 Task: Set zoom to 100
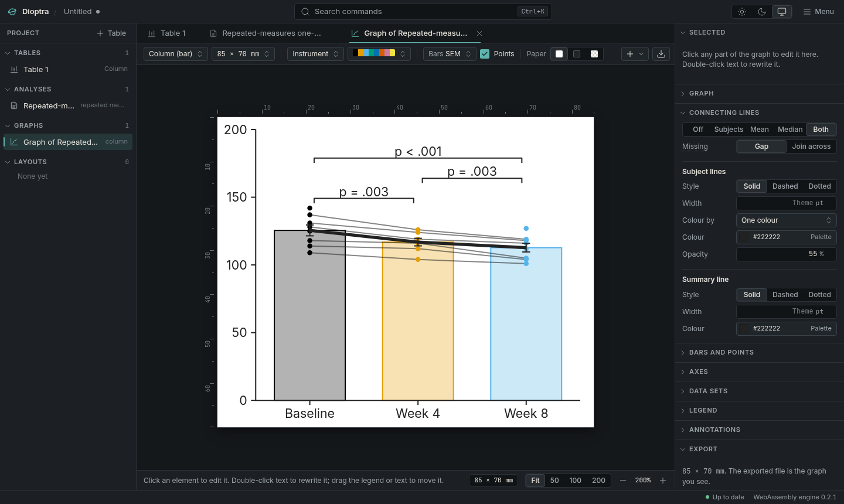tap(576, 481)
